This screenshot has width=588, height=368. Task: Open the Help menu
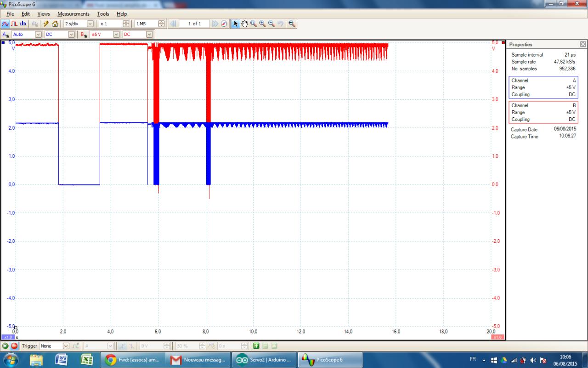pos(122,14)
